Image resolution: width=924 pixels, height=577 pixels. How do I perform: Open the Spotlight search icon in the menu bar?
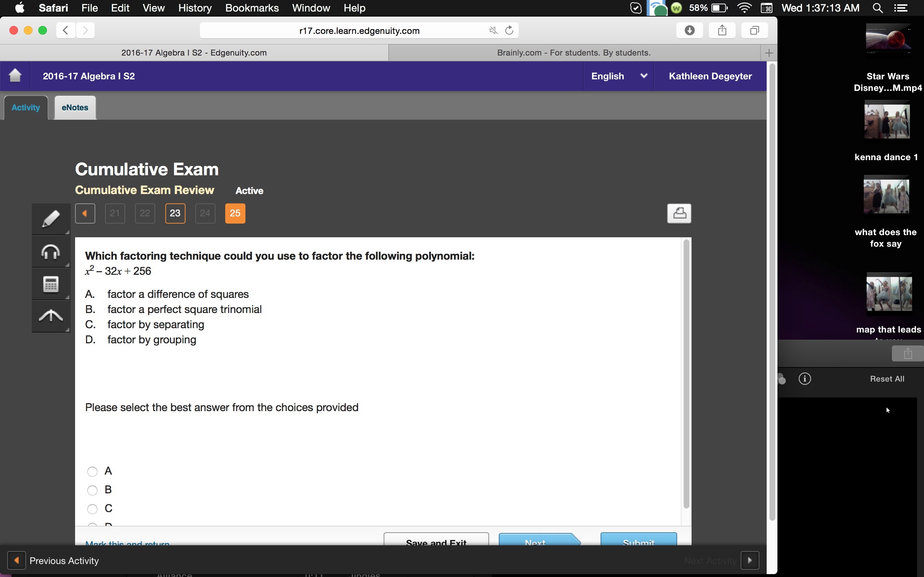[x=877, y=8]
